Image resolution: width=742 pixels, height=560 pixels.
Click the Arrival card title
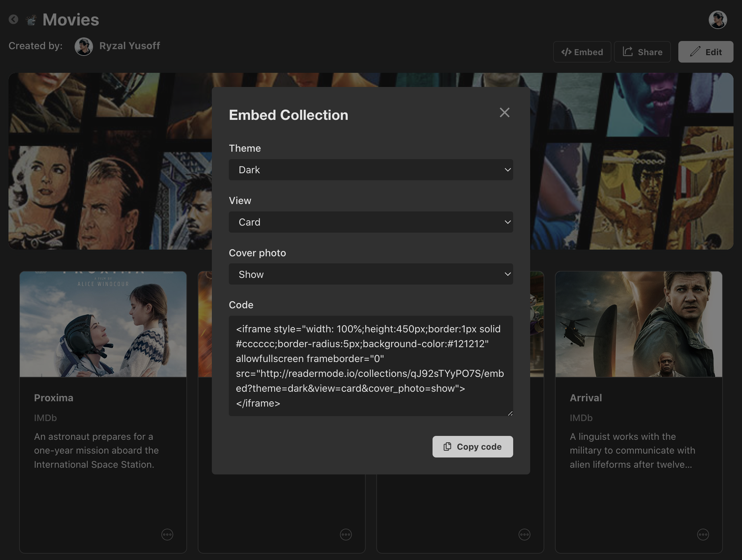[x=586, y=398]
